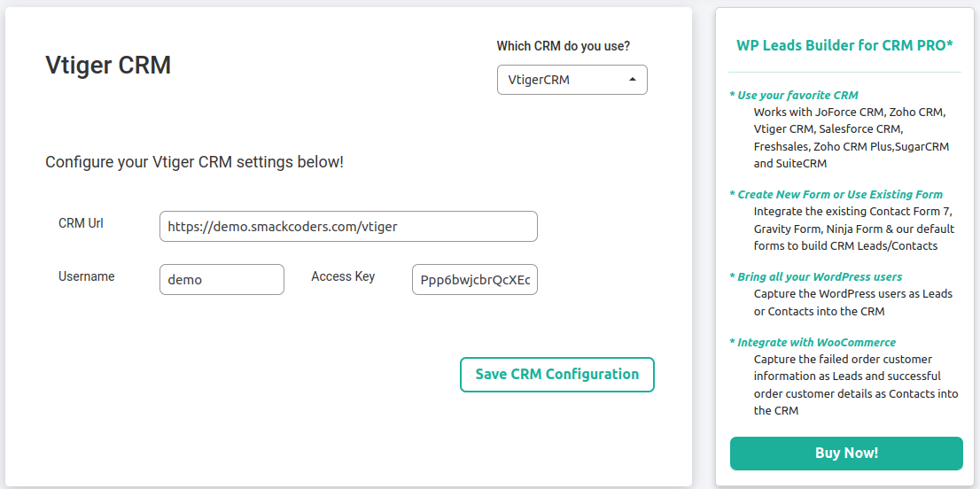This screenshot has width=980, height=489.
Task: Save CRM Configuration
Action: coord(556,375)
